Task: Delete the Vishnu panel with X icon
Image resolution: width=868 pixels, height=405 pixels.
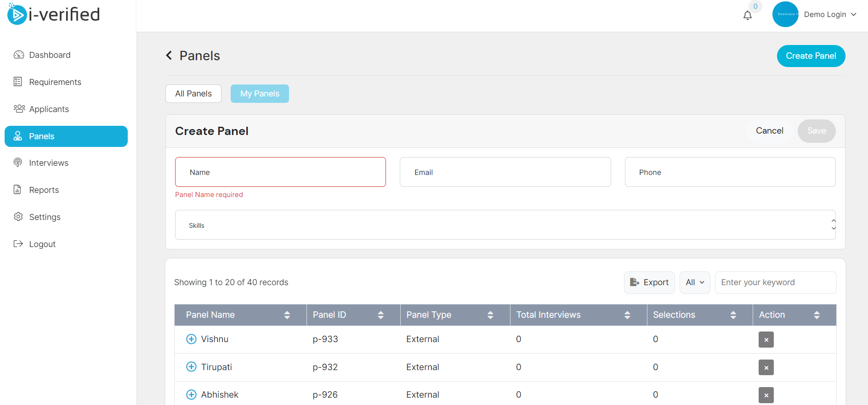Action: [766, 340]
